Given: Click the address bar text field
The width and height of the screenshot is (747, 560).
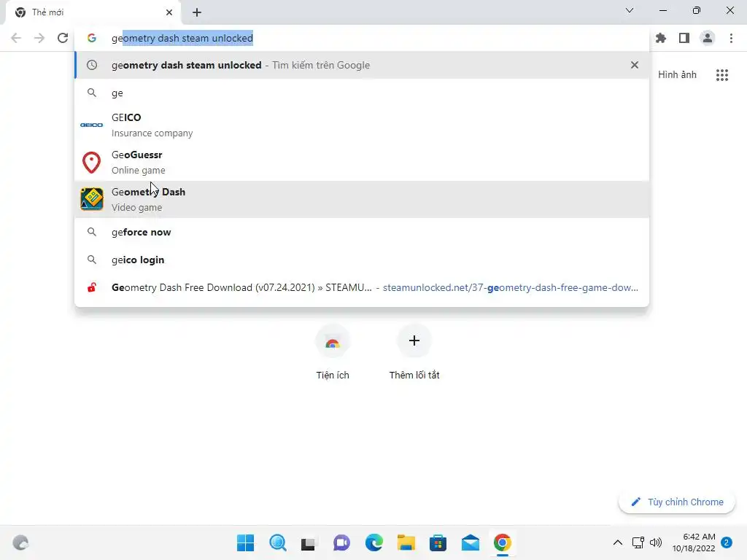Looking at the screenshot, I should pyautogui.click(x=362, y=38).
